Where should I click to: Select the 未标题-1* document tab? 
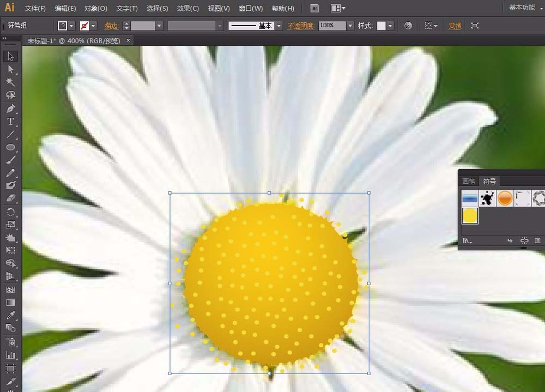pyautogui.click(x=74, y=41)
